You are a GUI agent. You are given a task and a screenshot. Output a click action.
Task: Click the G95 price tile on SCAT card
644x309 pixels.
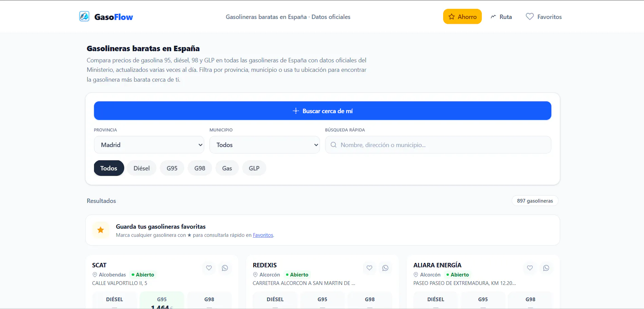(162, 300)
